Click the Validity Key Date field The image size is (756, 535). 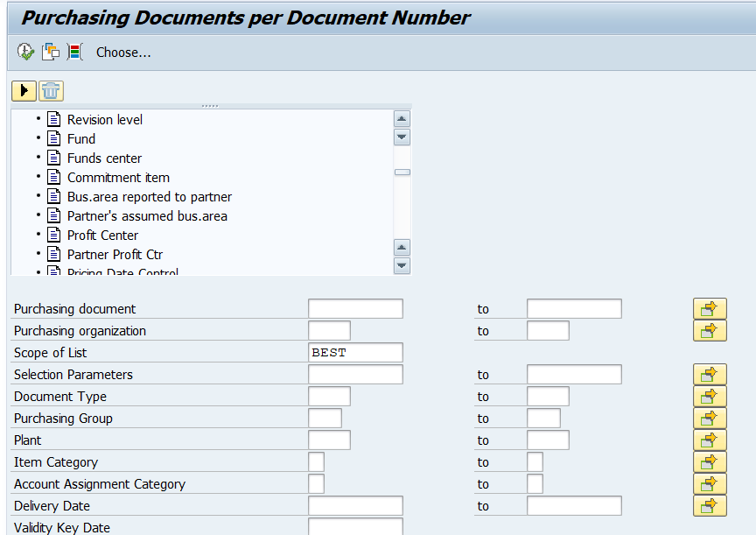355,527
